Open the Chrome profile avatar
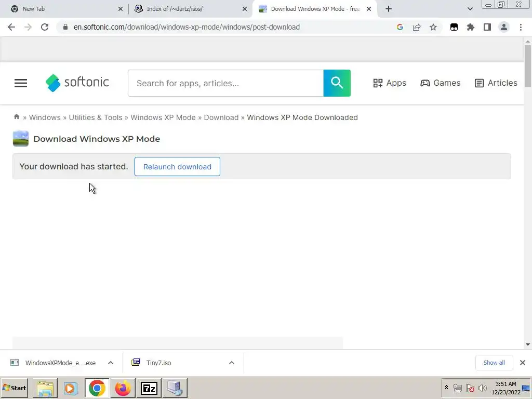The height and width of the screenshot is (399, 532). pos(504,27)
